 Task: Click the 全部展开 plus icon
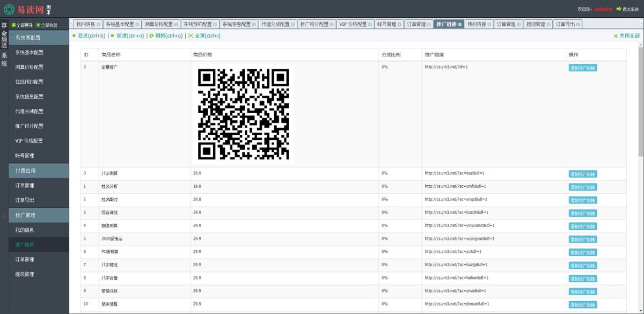(14, 25)
